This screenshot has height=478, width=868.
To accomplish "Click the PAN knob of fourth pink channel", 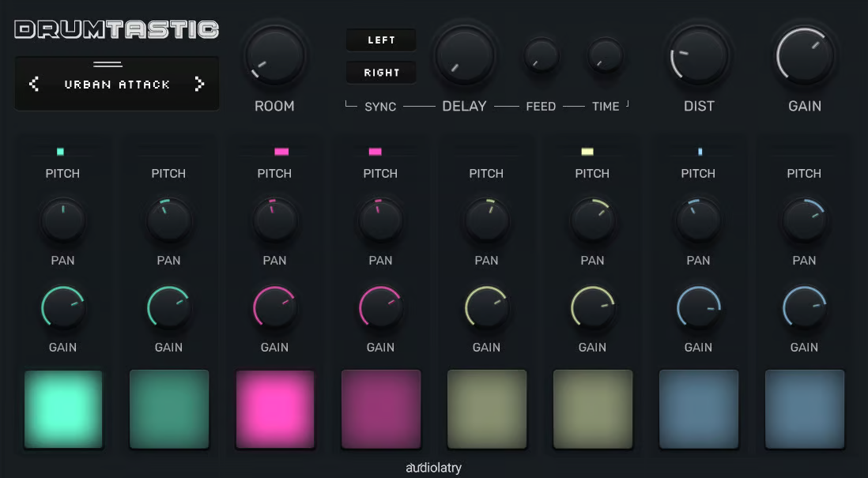I will point(381,220).
